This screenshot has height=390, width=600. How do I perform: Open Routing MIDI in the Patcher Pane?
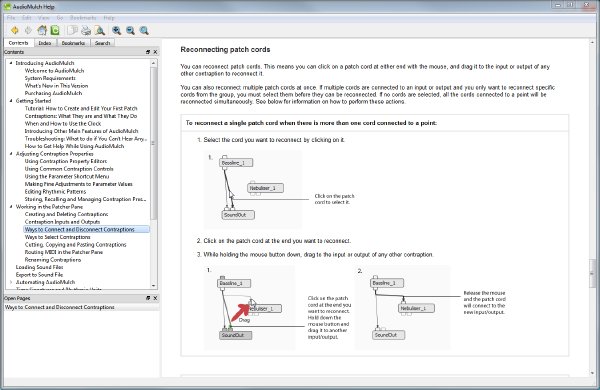coord(64,252)
